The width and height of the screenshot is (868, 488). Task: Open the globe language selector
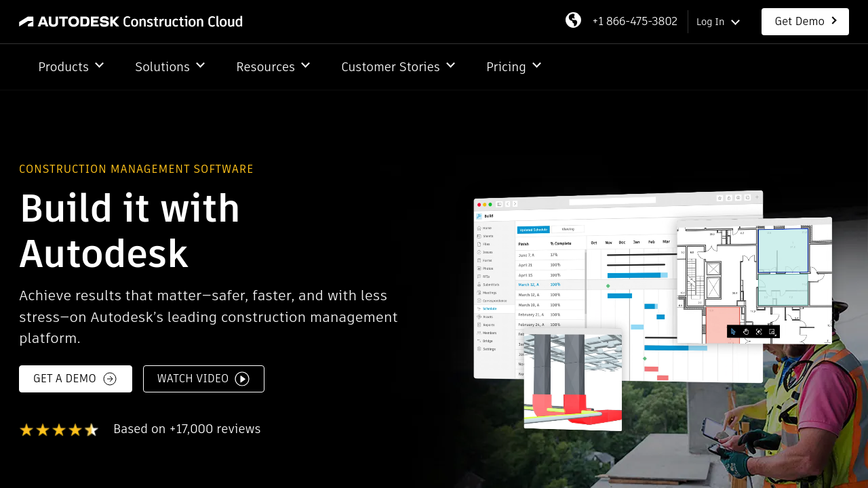[573, 20]
